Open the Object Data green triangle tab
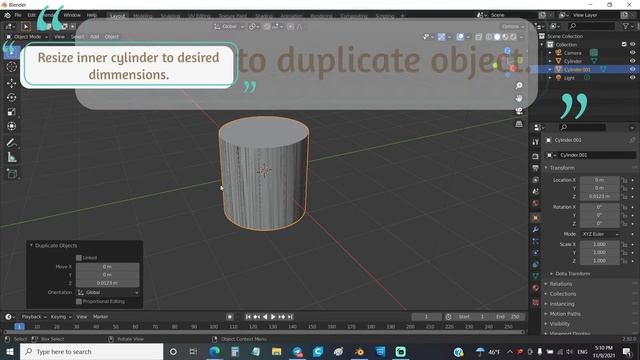Image resolution: width=640 pixels, height=360 pixels. coord(536,276)
